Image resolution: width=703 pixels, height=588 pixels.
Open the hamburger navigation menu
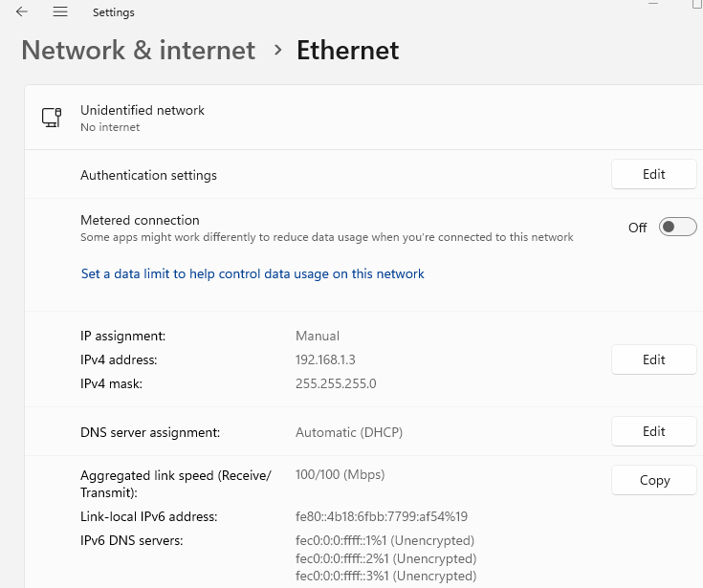point(60,12)
